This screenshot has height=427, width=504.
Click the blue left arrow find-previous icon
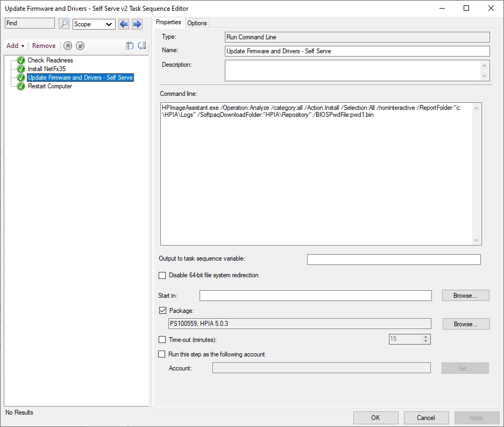coord(124,24)
